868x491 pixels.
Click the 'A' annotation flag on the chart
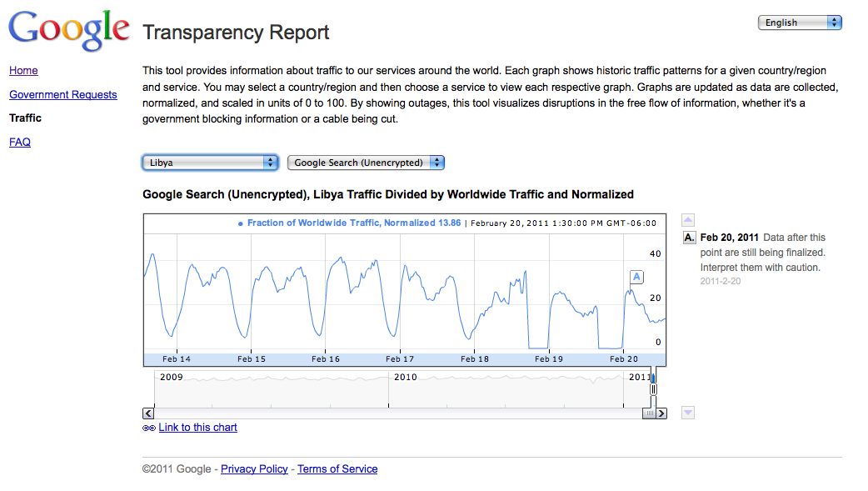point(636,277)
